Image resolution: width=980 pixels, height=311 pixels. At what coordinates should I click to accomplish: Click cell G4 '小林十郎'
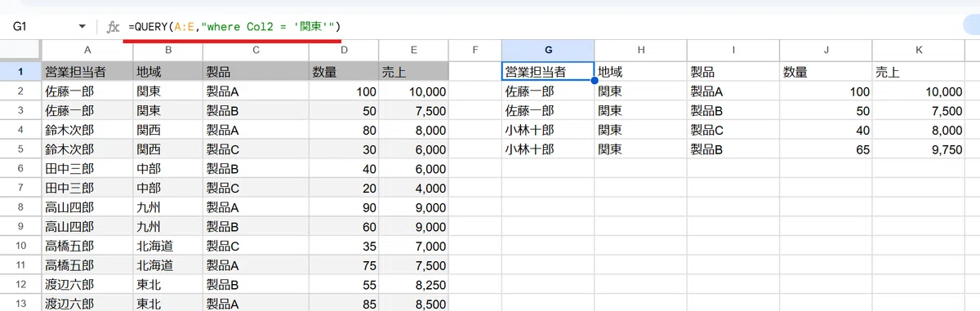547,130
